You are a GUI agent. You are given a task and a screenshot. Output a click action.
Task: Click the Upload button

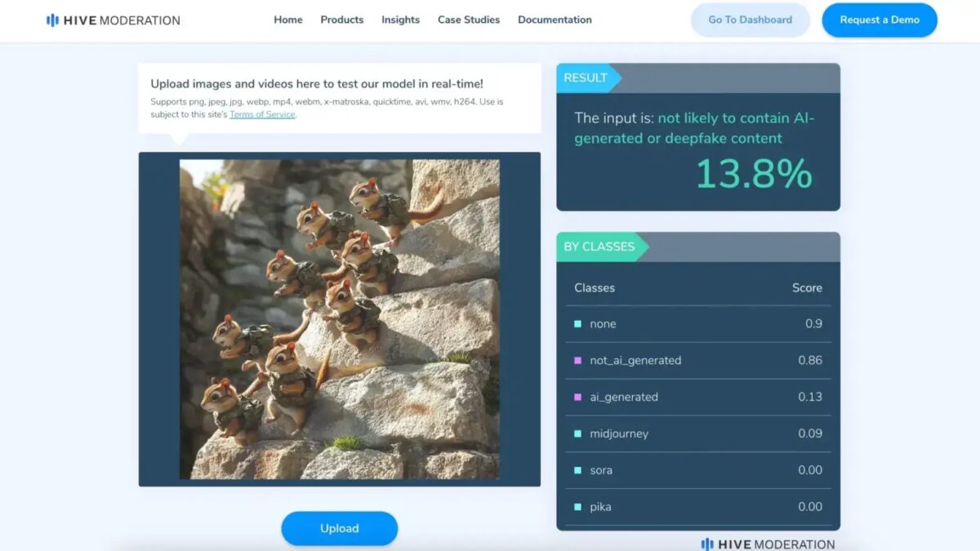(339, 528)
